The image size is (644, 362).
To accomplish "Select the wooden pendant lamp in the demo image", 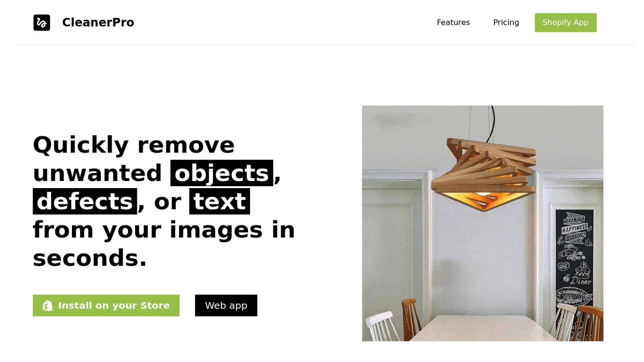I will [483, 173].
